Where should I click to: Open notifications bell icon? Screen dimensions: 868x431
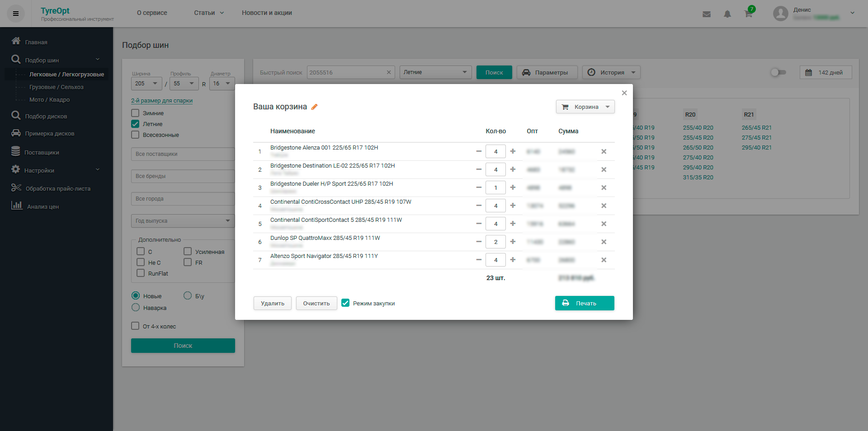(727, 14)
